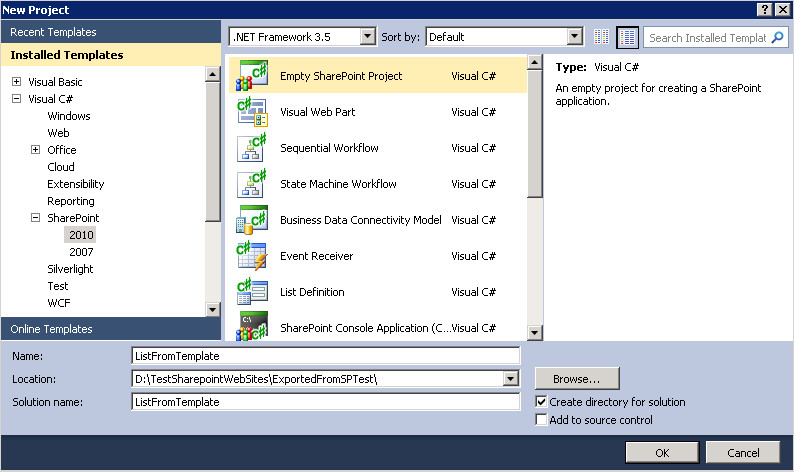794x472 pixels.
Task: Select SharePoint Console Application template icon
Action: [252, 326]
